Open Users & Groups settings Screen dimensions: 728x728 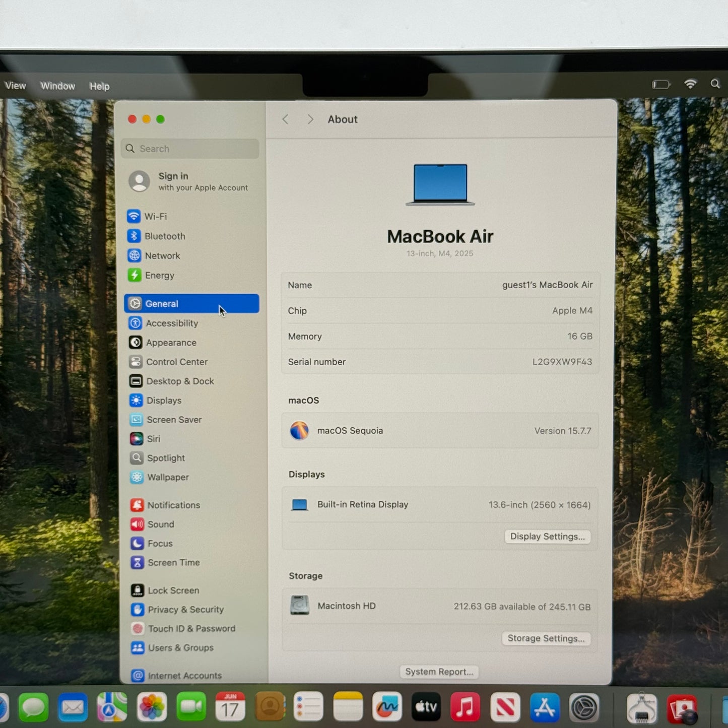172,648
